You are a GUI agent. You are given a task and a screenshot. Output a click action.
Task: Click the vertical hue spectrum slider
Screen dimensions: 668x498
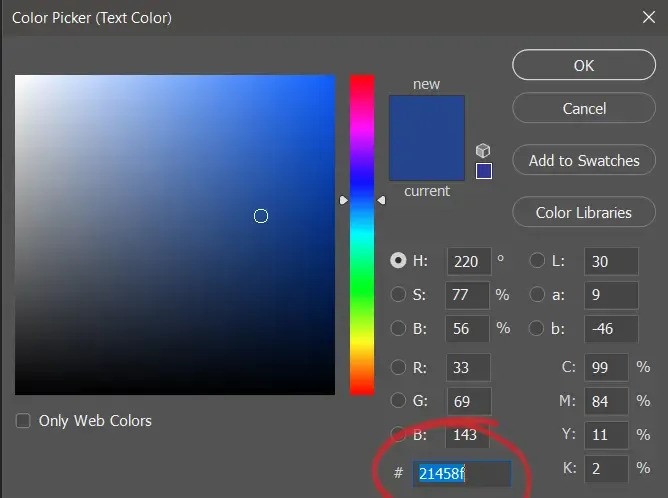tap(361, 235)
